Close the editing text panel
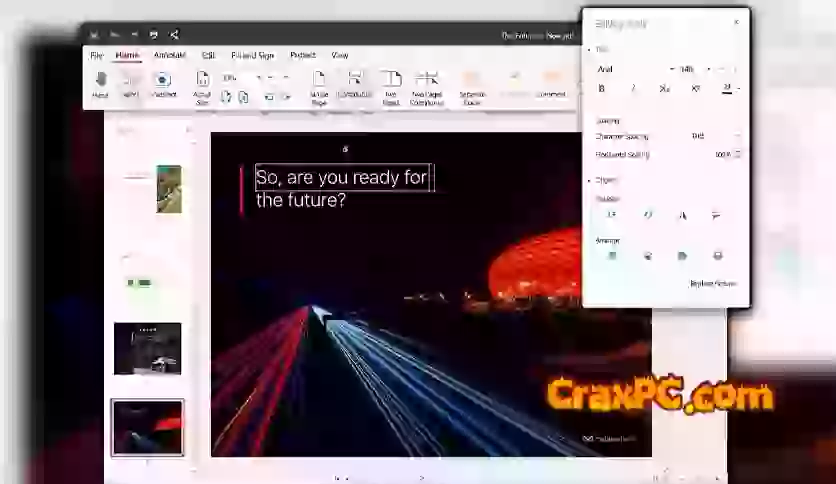Screen dimensions: 836x484 [x=737, y=22]
